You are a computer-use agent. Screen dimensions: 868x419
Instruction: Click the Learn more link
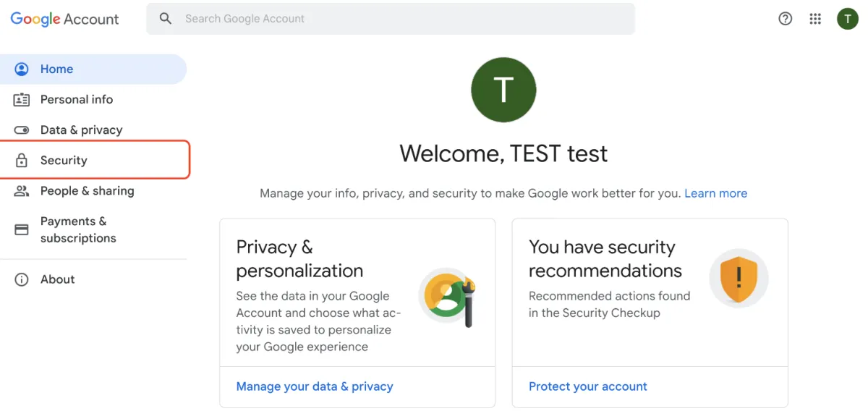(x=715, y=193)
